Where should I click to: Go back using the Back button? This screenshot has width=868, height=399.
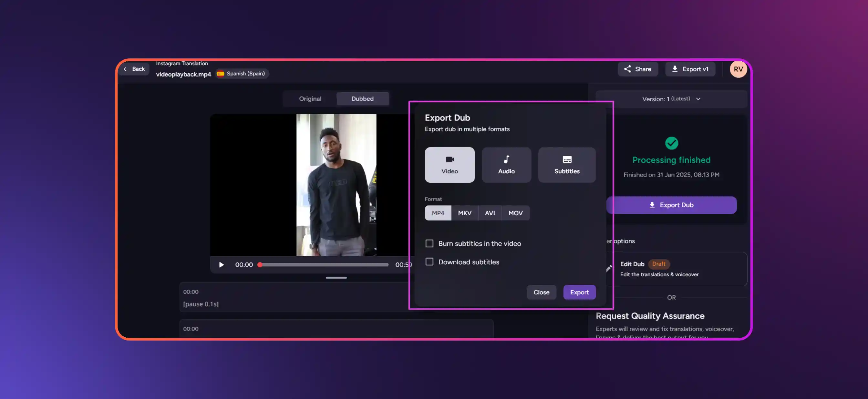coord(134,69)
